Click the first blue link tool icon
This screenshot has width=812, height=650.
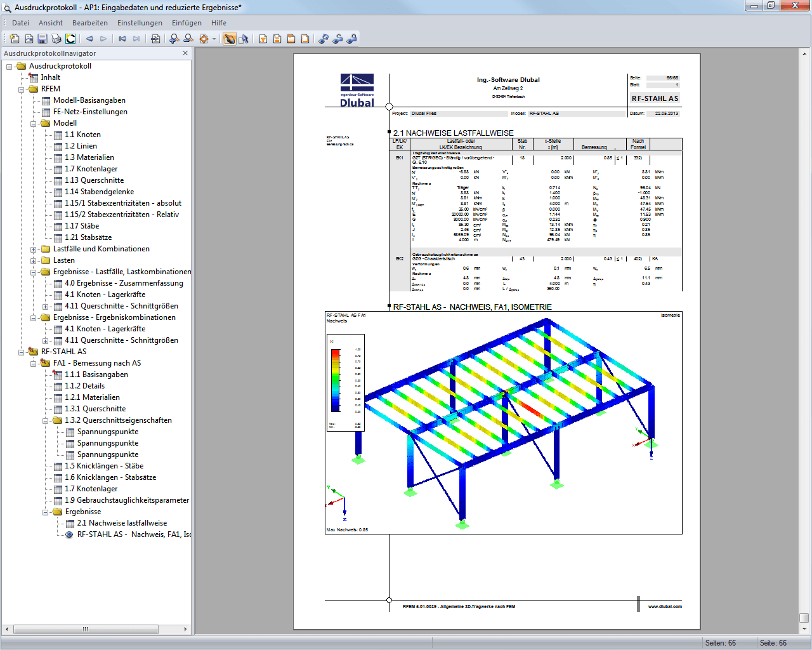[324, 39]
